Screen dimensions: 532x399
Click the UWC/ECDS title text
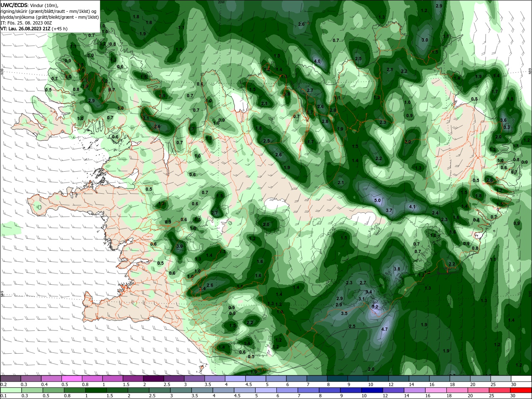(x=14, y=5)
